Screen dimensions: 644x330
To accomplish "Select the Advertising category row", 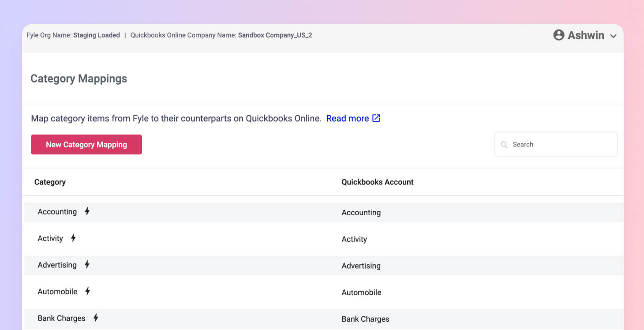I will (324, 265).
